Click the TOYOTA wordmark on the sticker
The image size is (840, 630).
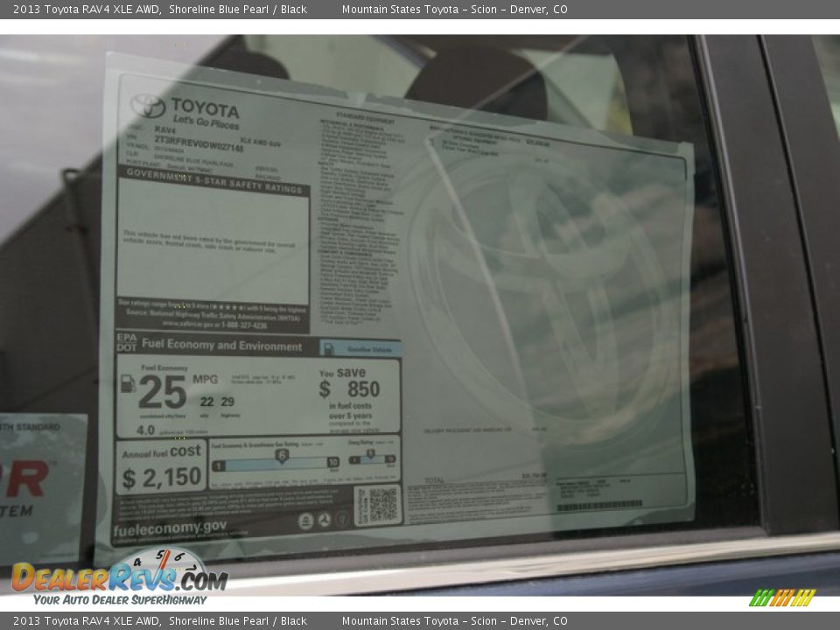[205, 108]
